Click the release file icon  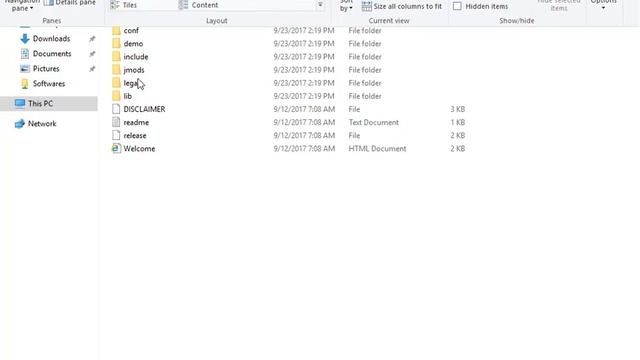pyautogui.click(x=116, y=135)
